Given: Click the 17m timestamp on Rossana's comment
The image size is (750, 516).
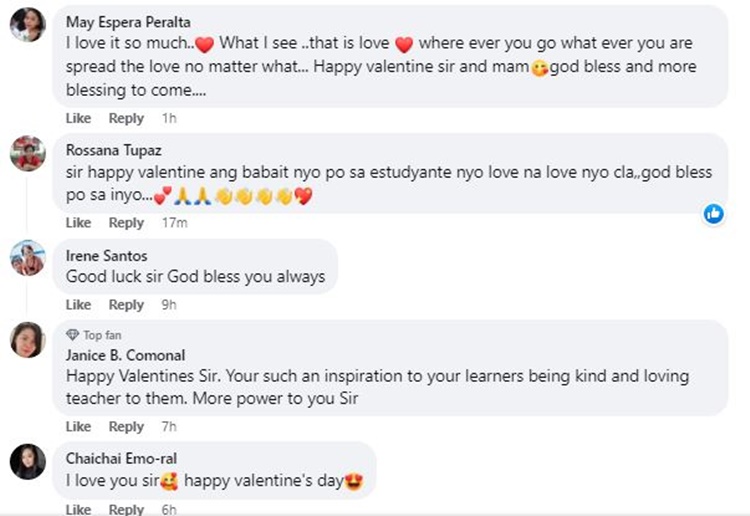Looking at the screenshot, I should click(175, 222).
